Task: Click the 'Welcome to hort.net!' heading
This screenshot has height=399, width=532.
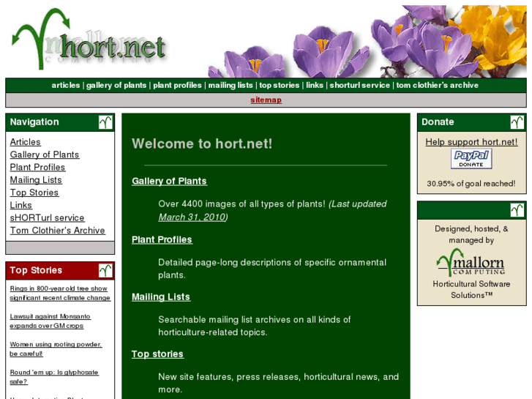Action: [x=202, y=143]
